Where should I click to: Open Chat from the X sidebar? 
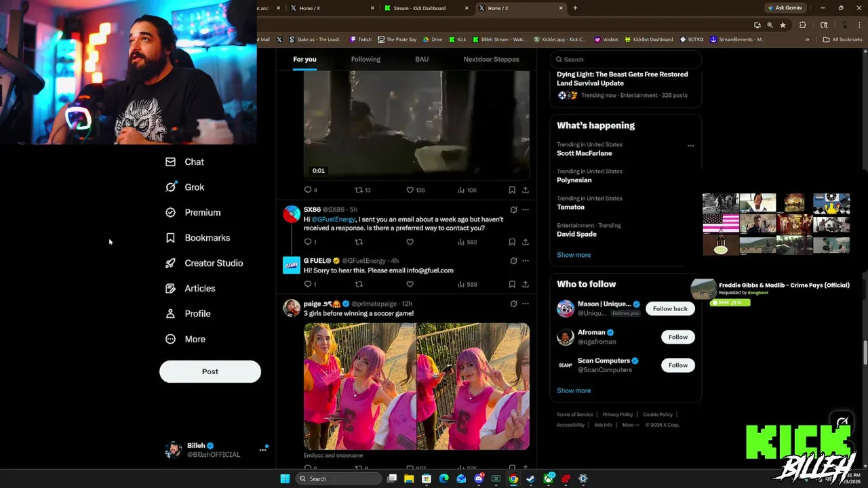184,162
